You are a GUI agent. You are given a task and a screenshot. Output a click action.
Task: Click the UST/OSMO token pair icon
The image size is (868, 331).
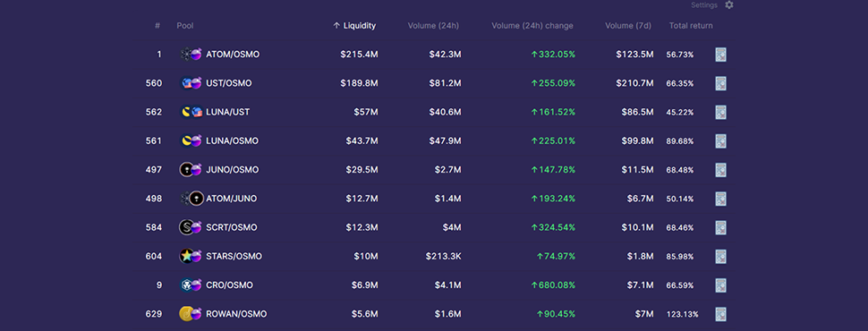pos(191,83)
